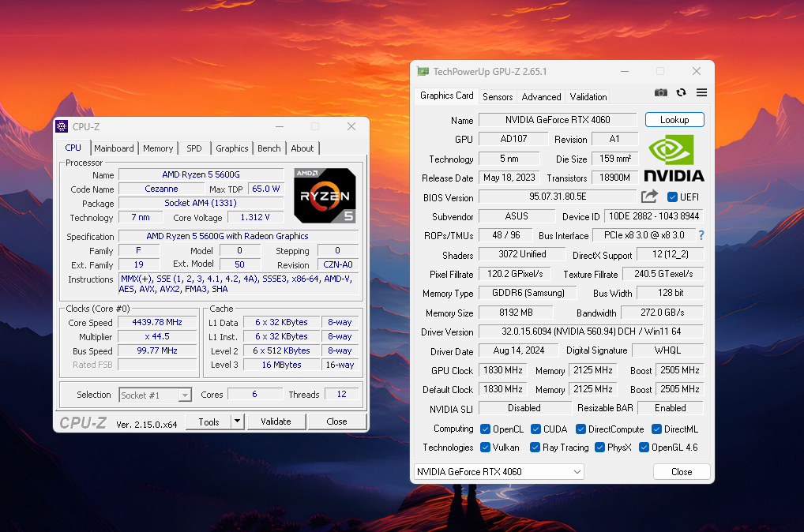
Task: Switch to the Memory tab in CPU-Z
Action: pos(158,148)
